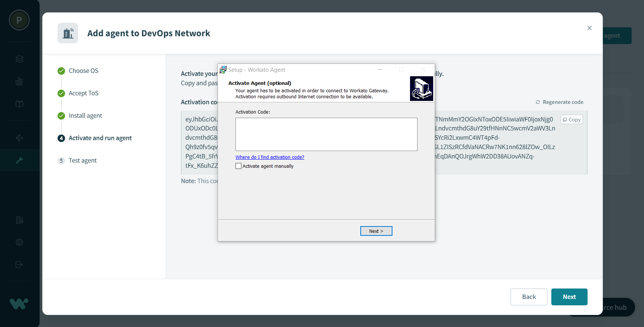Enable the Activate agent manually checkbox
Image resolution: width=644 pixels, height=327 pixels.
click(238, 166)
